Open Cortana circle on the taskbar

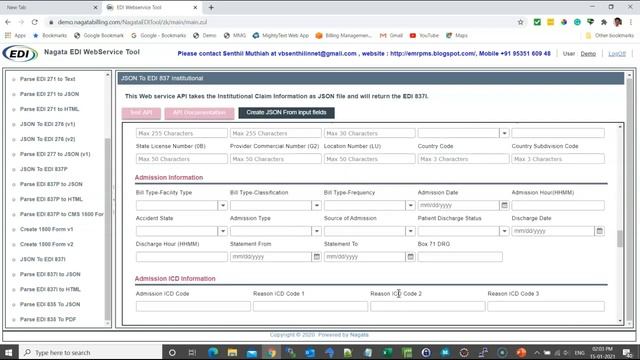[172, 352]
